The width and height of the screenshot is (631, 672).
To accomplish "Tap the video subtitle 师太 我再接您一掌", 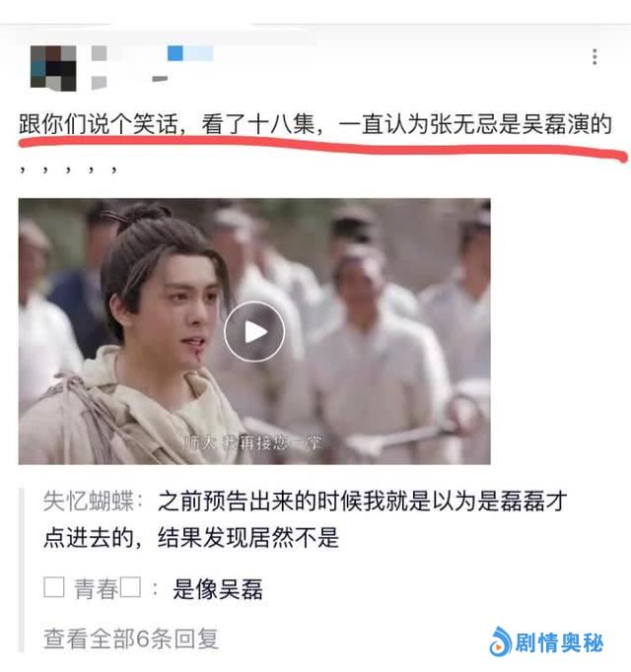I will [x=252, y=441].
